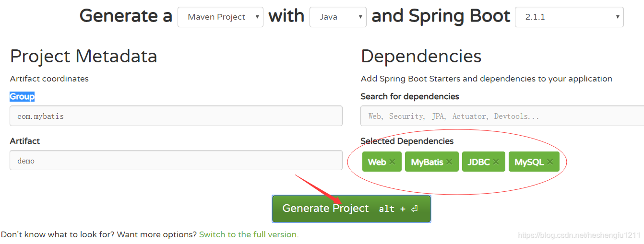This screenshot has height=244, width=644.
Task: Click the Project Metadata heading
Action: coord(83,56)
